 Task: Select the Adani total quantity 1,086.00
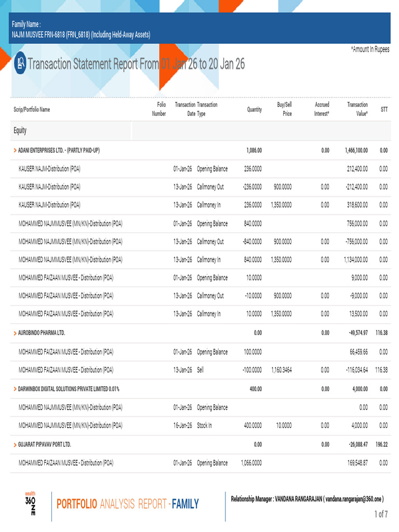pos(254,150)
